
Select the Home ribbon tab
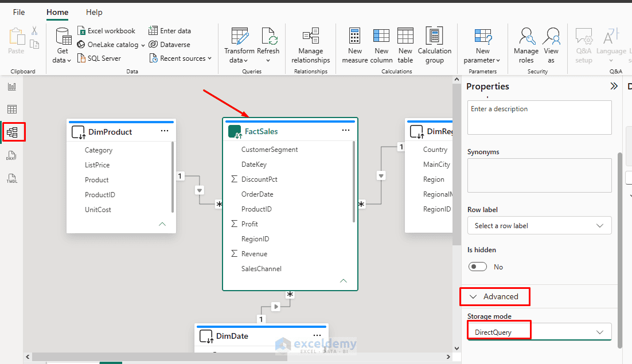pos(57,12)
